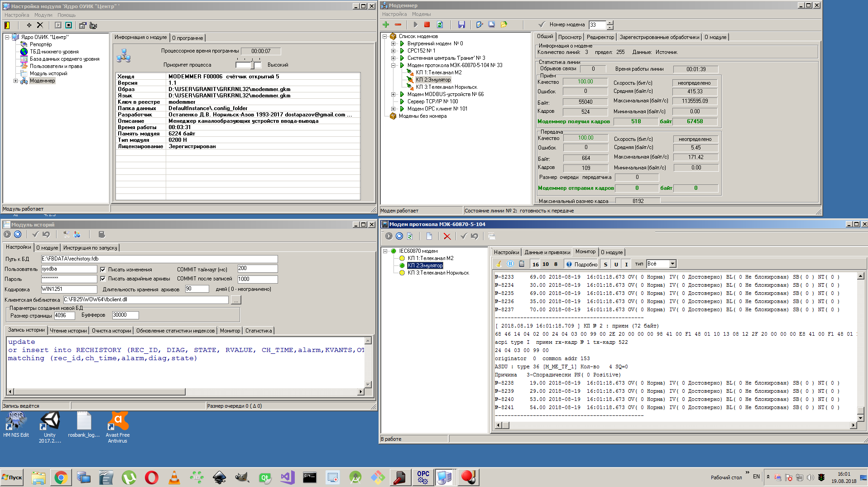Open the 'Данные и привязки' tab

coord(547,252)
